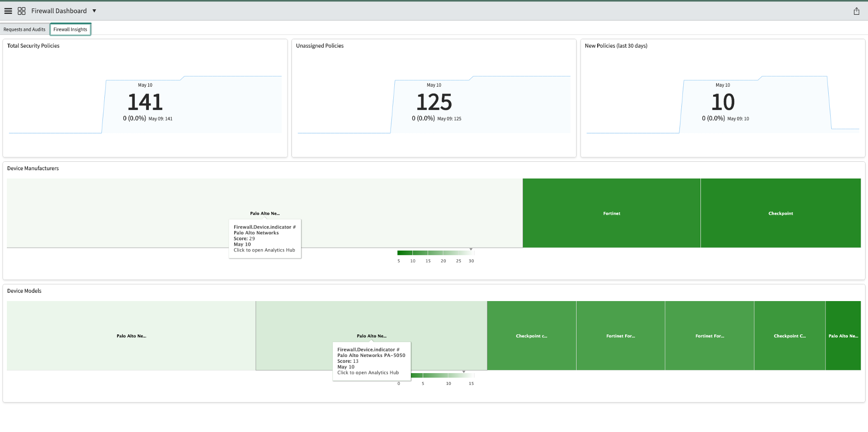The width and height of the screenshot is (868, 432).
Task: Select the Firewall Insights tab
Action: 71,29
